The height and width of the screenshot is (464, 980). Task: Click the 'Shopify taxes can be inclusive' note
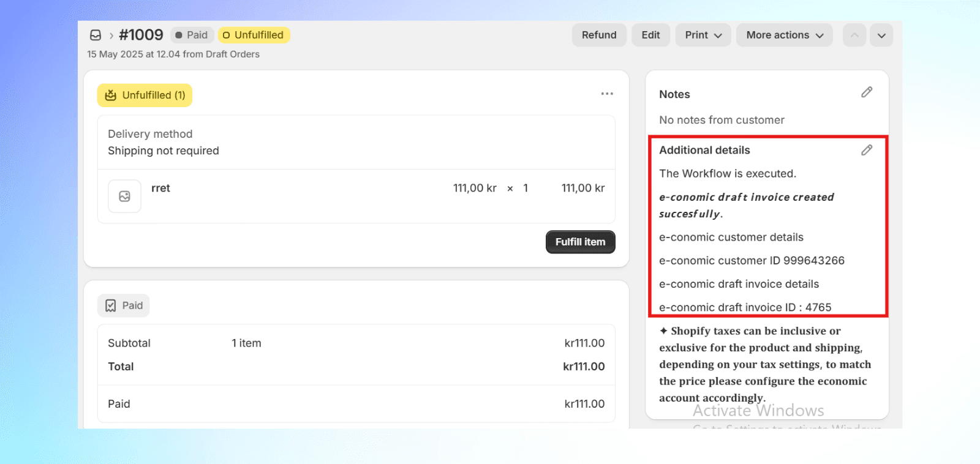[x=764, y=364]
